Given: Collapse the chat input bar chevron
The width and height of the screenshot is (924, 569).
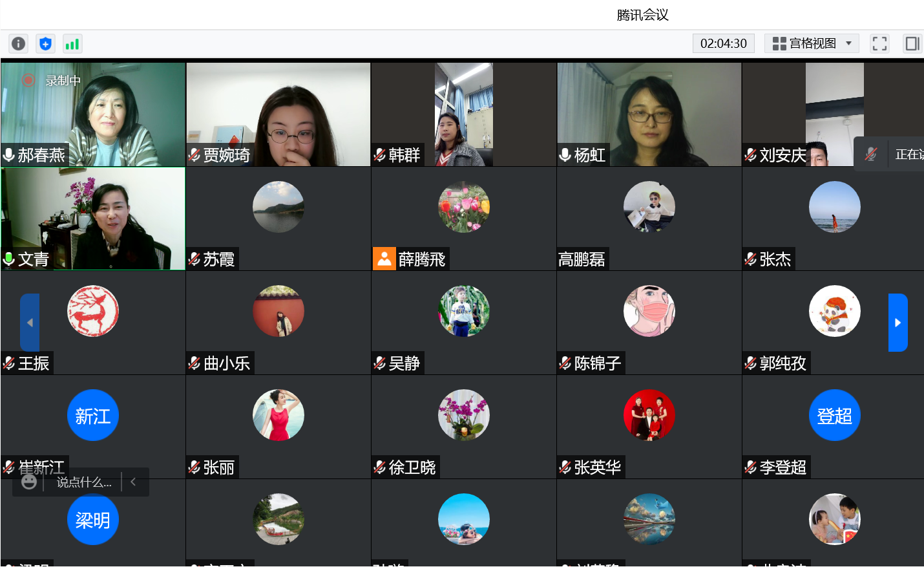Looking at the screenshot, I should (133, 482).
